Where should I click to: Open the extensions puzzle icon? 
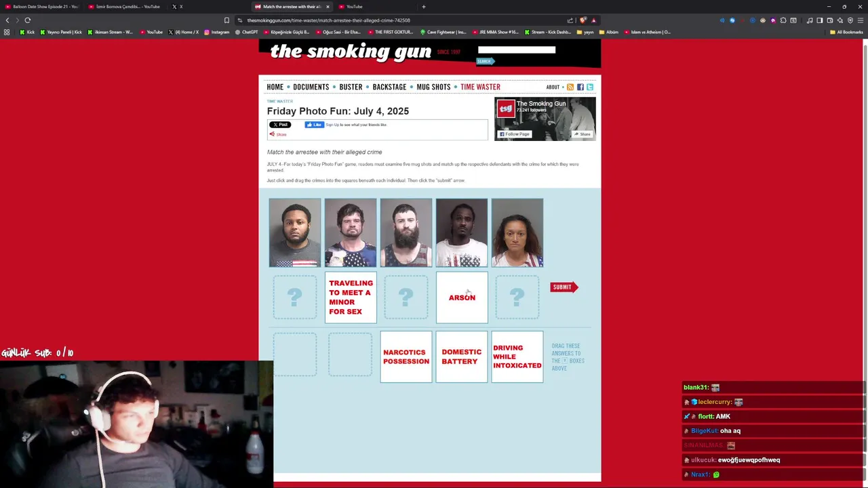[x=783, y=20]
